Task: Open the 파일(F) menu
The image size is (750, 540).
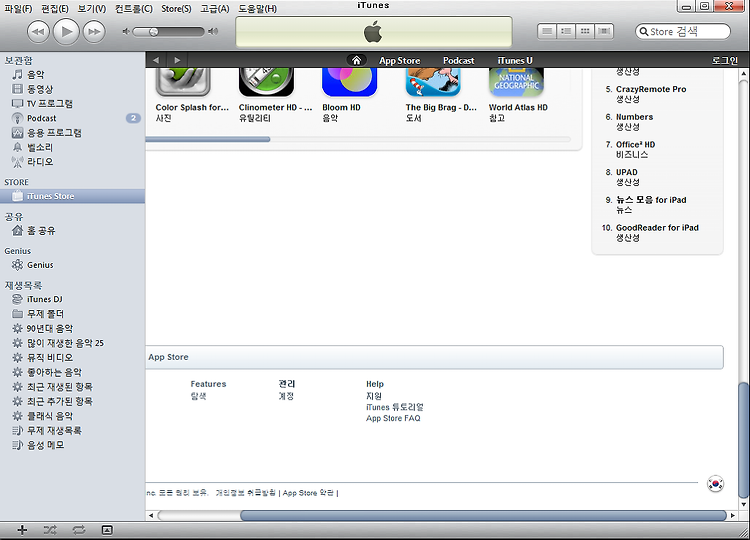Action: click(x=18, y=9)
